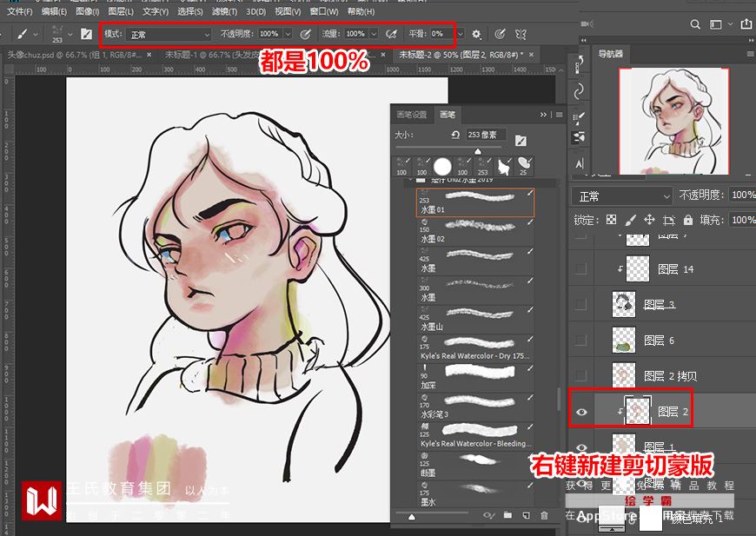Select Kyle's Real Watercolor - Dry brush
756x536 pixels.
[x=475, y=349]
